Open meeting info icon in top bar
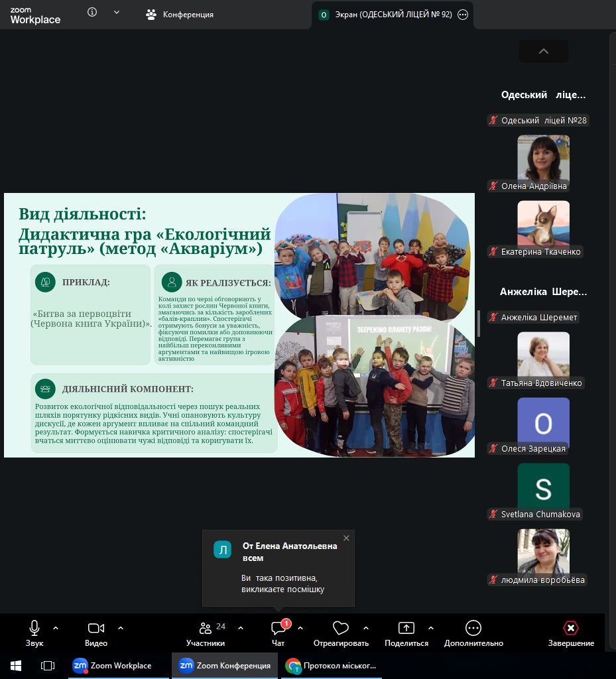 tap(92, 13)
